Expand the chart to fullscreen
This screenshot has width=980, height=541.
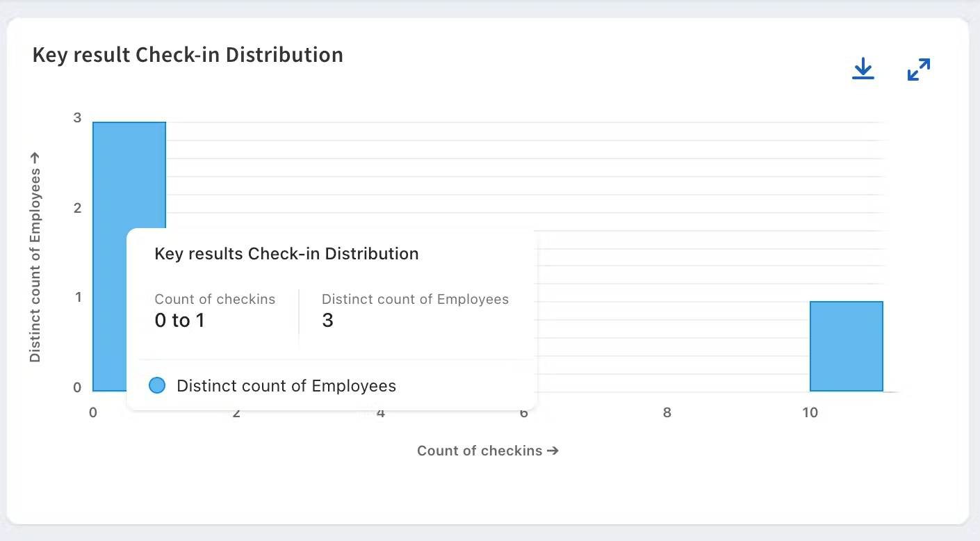(918, 69)
